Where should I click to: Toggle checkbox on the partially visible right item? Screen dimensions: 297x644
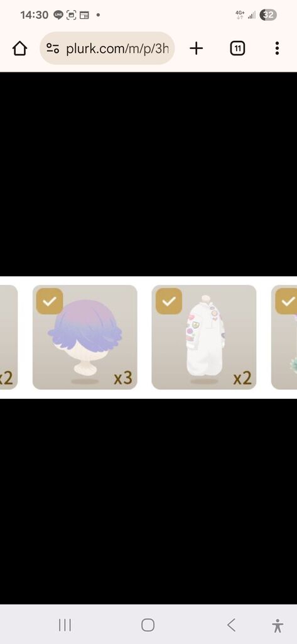click(286, 301)
